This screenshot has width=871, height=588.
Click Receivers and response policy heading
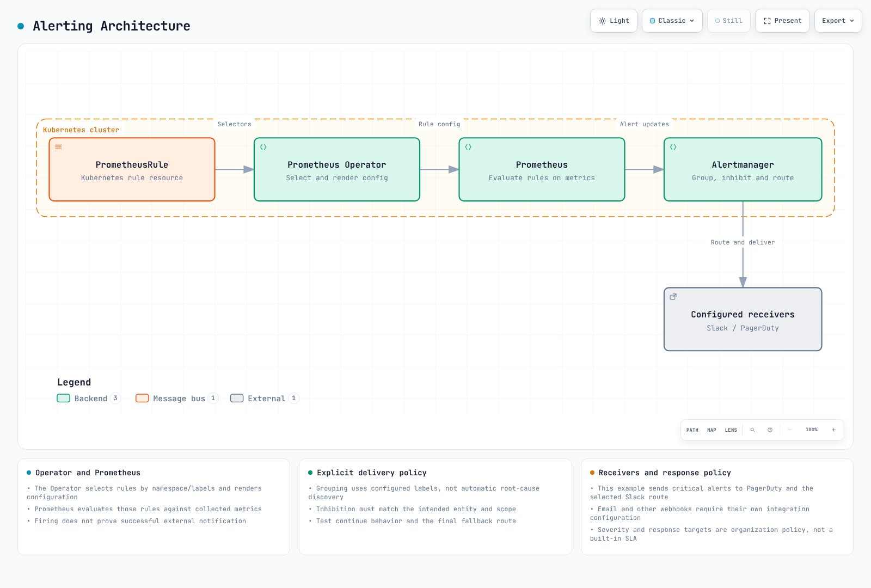[x=665, y=473]
